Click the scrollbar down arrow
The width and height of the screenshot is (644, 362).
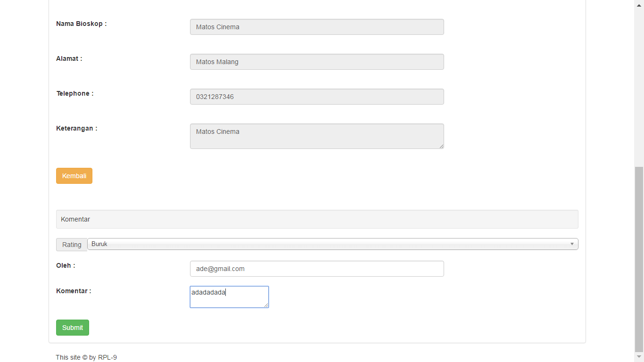point(639,357)
